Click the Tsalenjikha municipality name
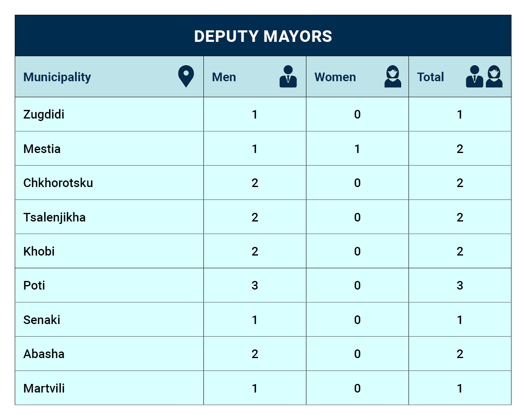 pyautogui.click(x=55, y=217)
